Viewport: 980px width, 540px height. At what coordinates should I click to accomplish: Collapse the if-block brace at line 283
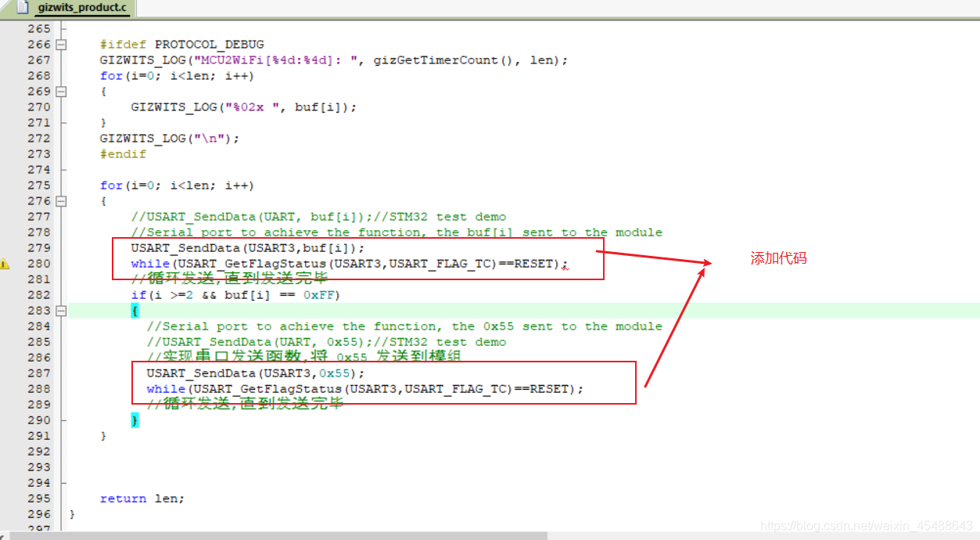61,311
